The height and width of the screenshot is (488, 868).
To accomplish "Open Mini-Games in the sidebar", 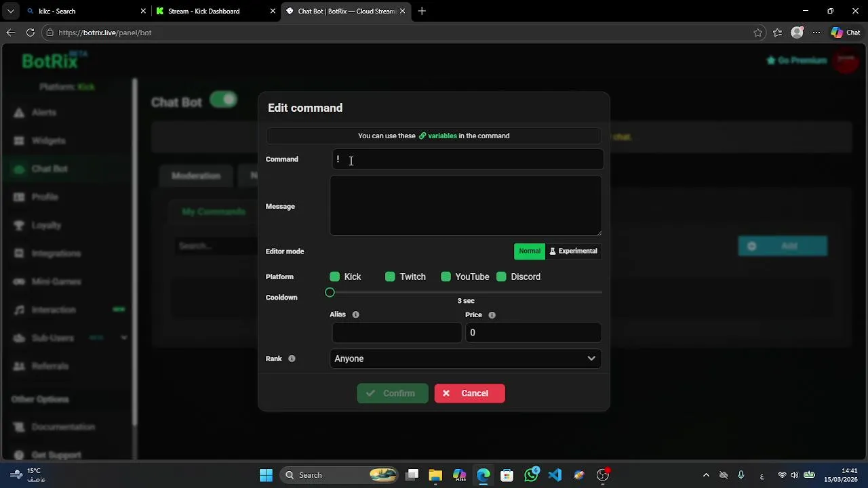I will 56,282.
